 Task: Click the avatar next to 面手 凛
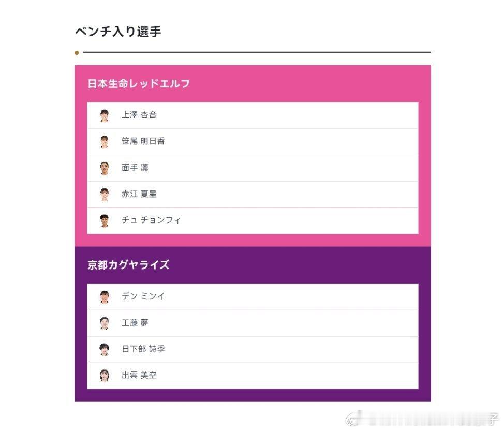click(105, 168)
